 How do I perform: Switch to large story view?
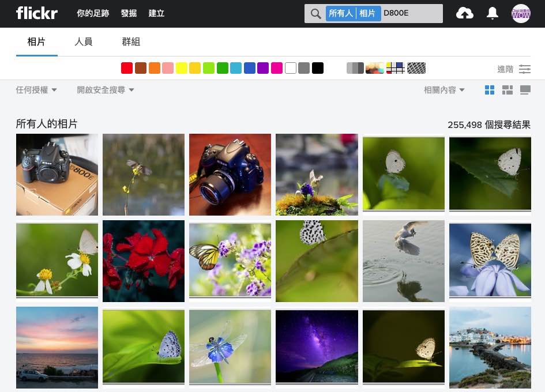(525, 90)
